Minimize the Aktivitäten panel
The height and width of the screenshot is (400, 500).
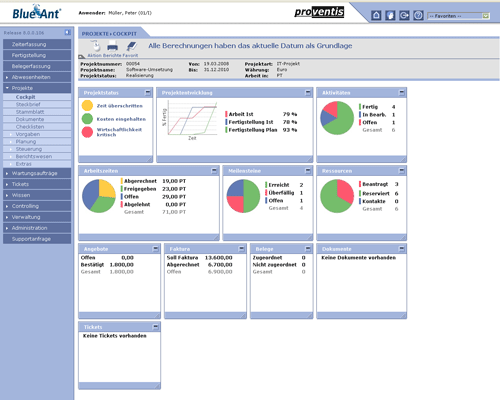pyautogui.click(x=402, y=92)
